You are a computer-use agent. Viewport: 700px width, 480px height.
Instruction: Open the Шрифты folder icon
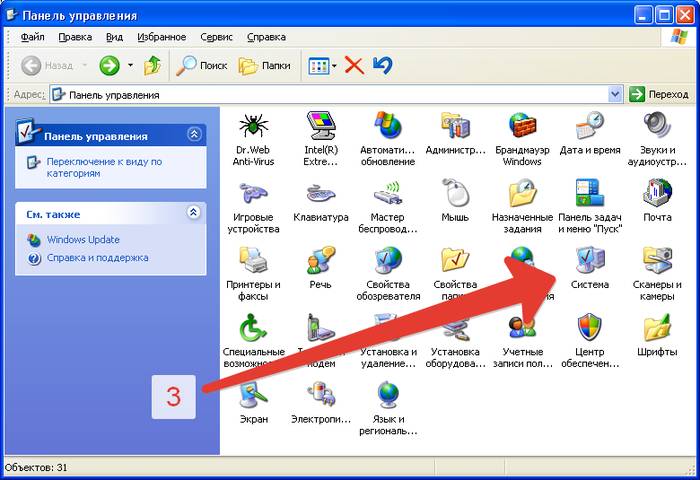click(656, 330)
